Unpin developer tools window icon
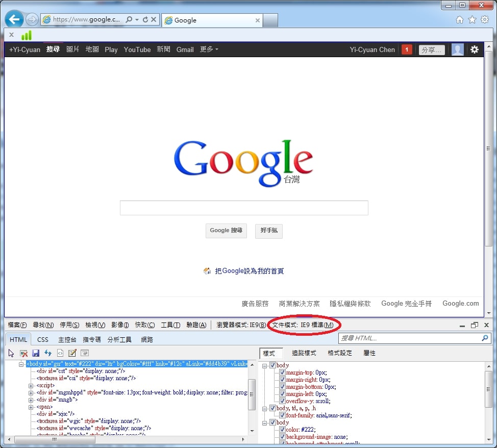 click(x=474, y=325)
